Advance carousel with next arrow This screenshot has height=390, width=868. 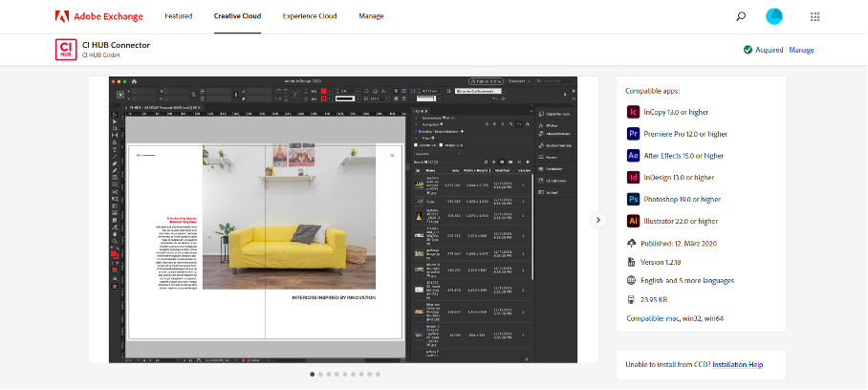pos(597,220)
